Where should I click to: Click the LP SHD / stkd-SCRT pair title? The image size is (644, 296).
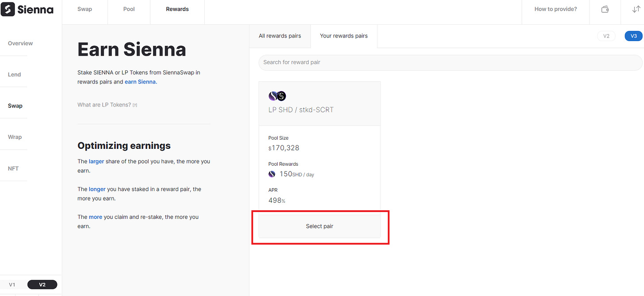pos(301,110)
